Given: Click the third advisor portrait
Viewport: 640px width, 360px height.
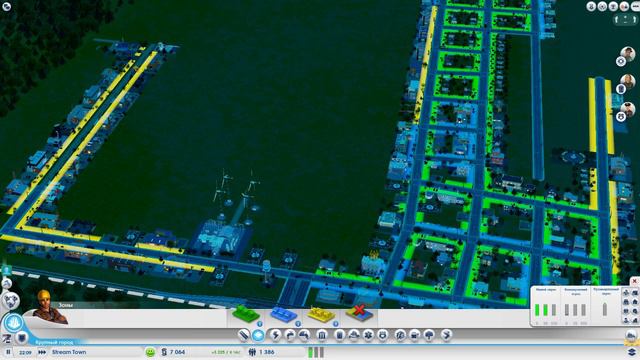Looking at the screenshot, I should (x=628, y=109).
